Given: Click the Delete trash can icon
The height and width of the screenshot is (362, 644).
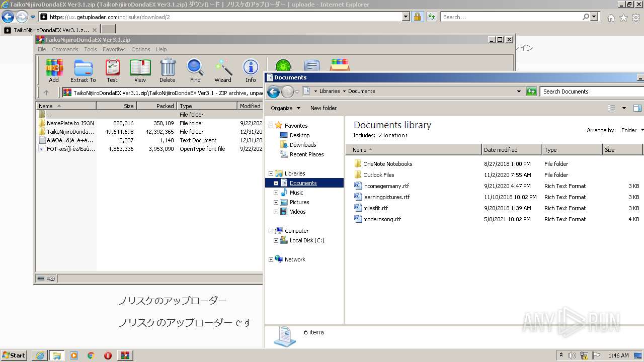Looking at the screenshot, I should tap(168, 71).
